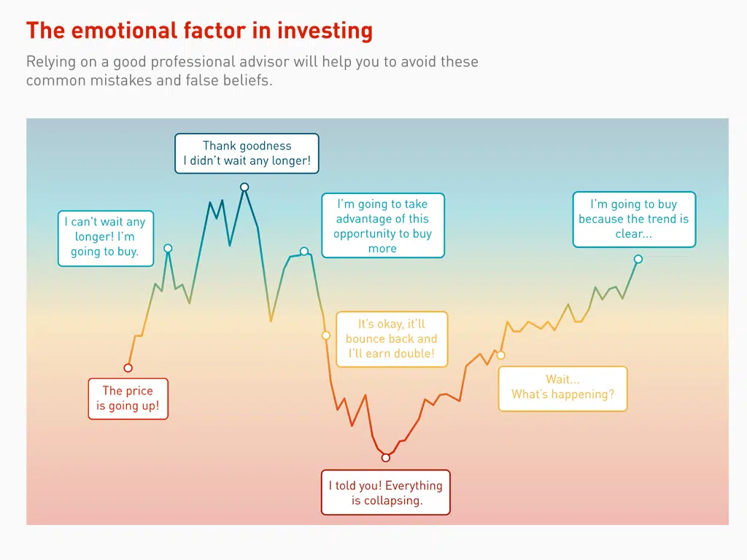The image size is (747, 560).
Task: Click the yellow marker beside "It's okay" callout
Action: point(326,335)
